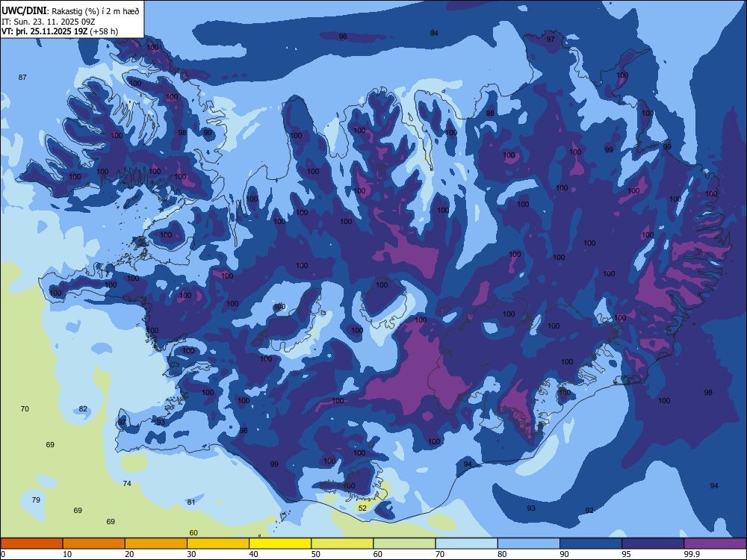Click the pale blue 70–80 legend swatch
Screen dimensions: 747x560
click(466, 544)
